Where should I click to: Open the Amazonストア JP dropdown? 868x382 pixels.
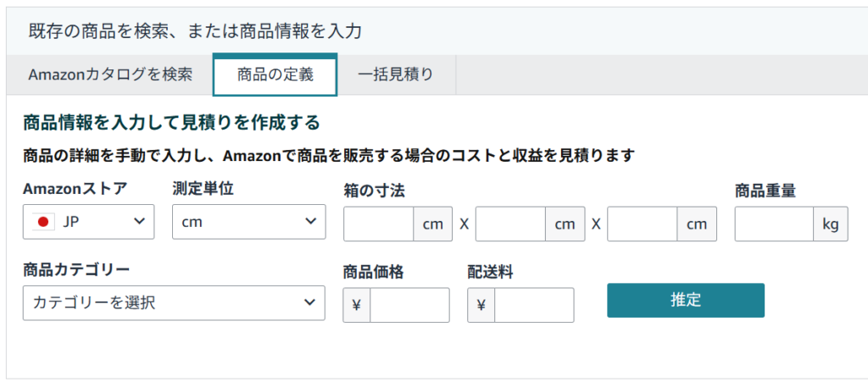(x=88, y=222)
